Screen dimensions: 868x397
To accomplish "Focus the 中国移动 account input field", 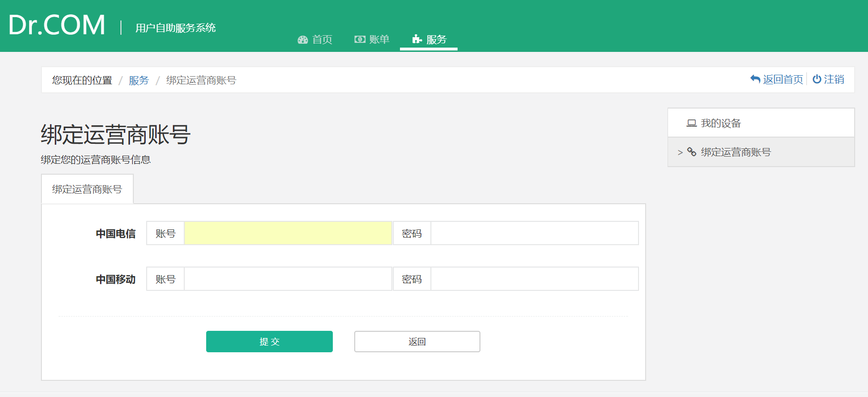I will point(288,279).
